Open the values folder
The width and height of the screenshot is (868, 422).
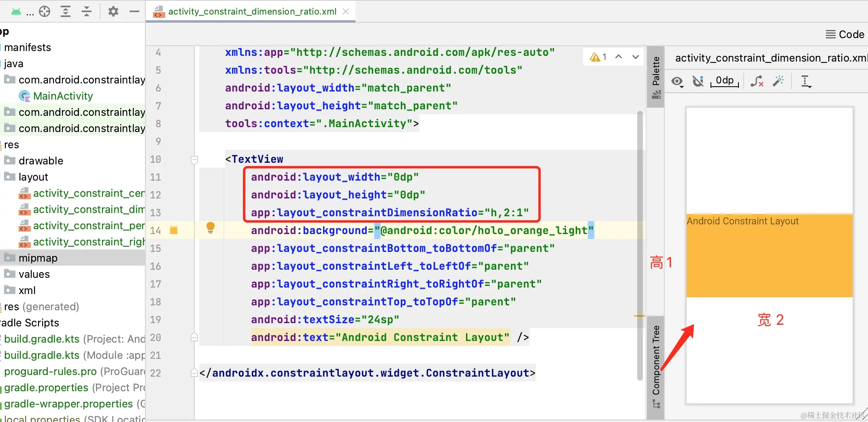(x=34, y=274)
